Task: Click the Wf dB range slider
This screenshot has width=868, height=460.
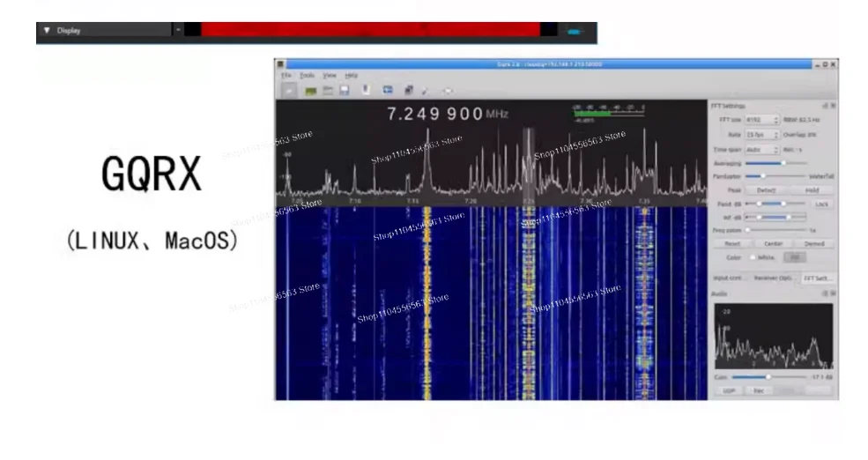Action: tap(775, 217)
